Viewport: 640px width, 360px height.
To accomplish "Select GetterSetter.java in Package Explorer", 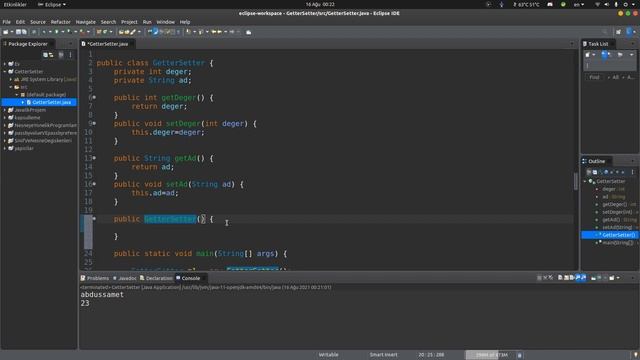I will pyautogui.click(x=51, y=102).
